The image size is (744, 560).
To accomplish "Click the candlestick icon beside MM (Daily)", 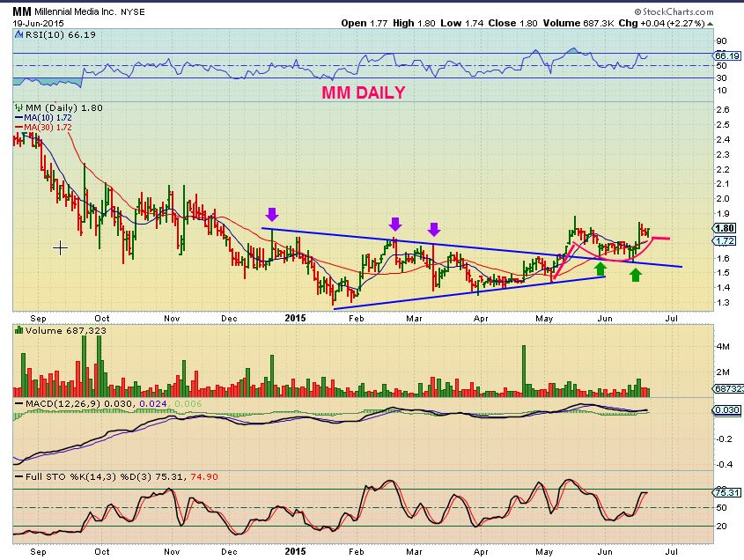I will (19, 107).
